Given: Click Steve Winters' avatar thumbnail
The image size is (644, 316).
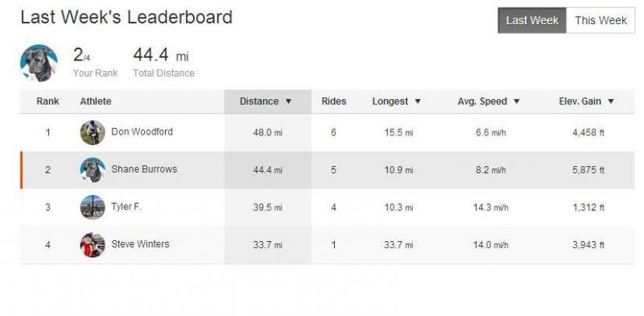Looking at the screenshot, I should (x=93, y=245).
